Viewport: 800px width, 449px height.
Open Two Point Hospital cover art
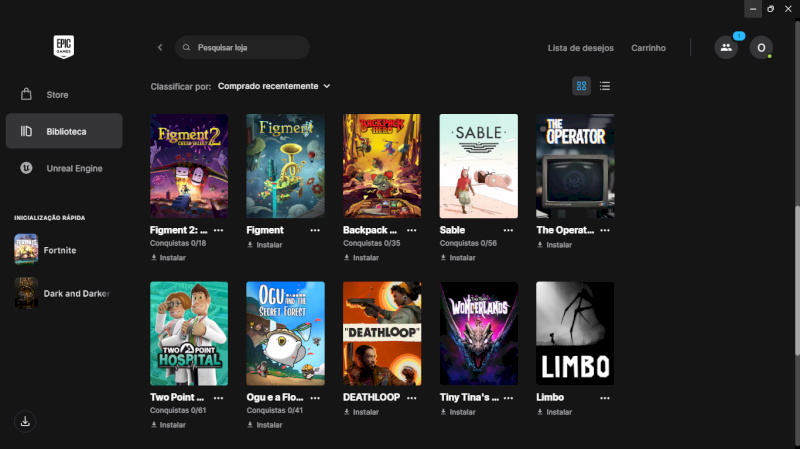[x=189, y=333]
